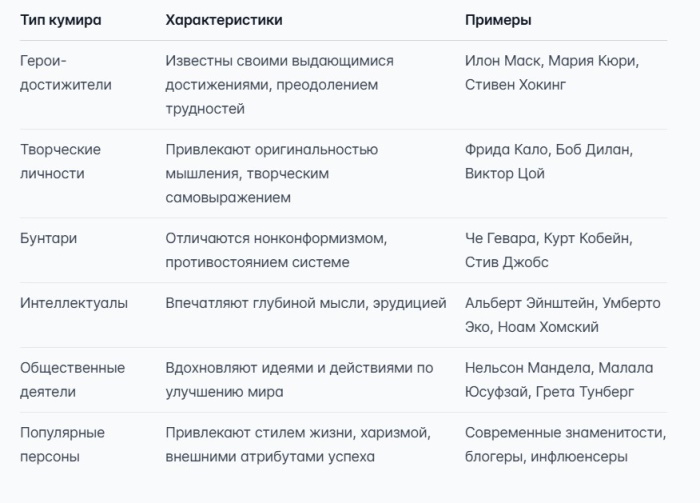Click the text "Впечатляют глубиной мысли, эрудицией"
Image resolution: width=700 pixels, height=503 pixels.
(305, 303)
